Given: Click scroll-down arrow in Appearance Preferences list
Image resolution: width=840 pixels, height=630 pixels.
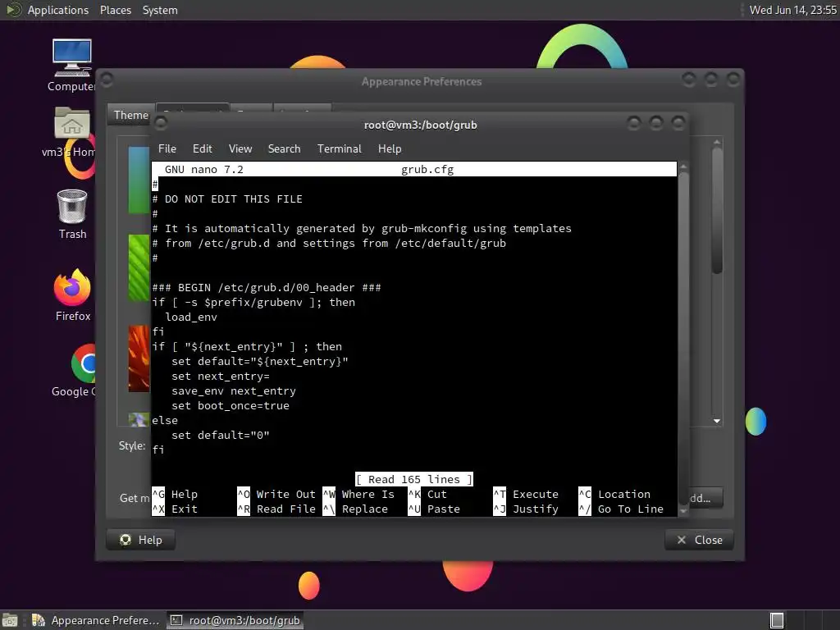Looking at the screenshot, I should tap(717, 421).
